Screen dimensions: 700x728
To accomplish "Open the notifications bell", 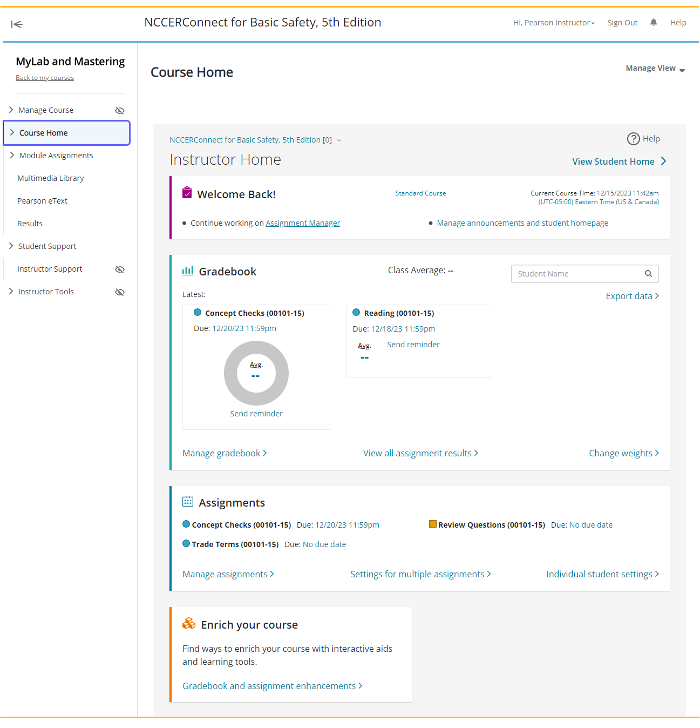I will point(654,22).
